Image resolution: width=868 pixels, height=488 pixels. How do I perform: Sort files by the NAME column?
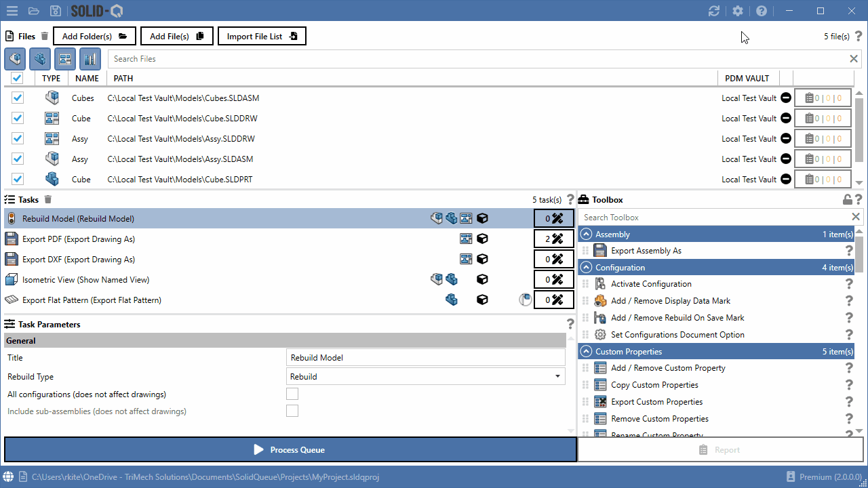tap(87, 78)
